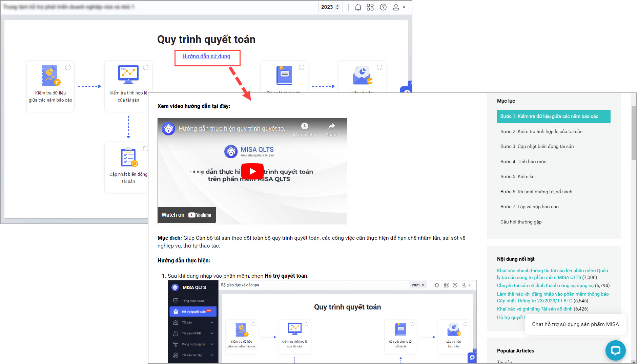
Task: Click the large envelope report icon in the top window
Action: 363,75
